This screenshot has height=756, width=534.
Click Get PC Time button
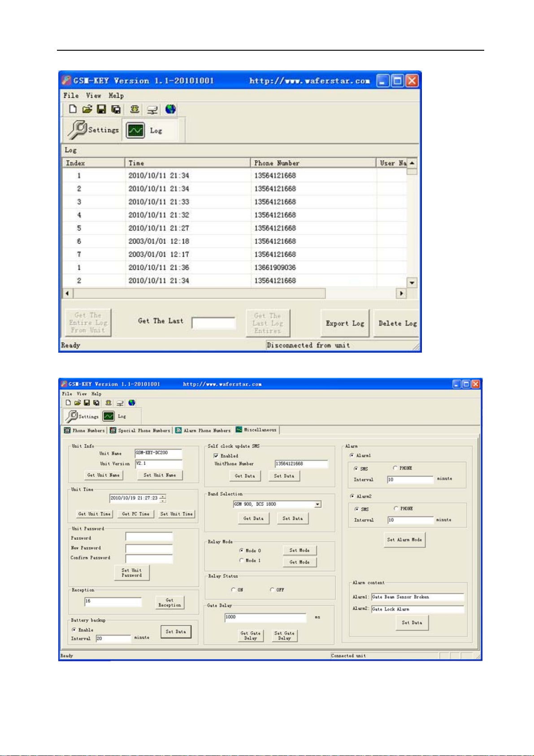point(136,514)
